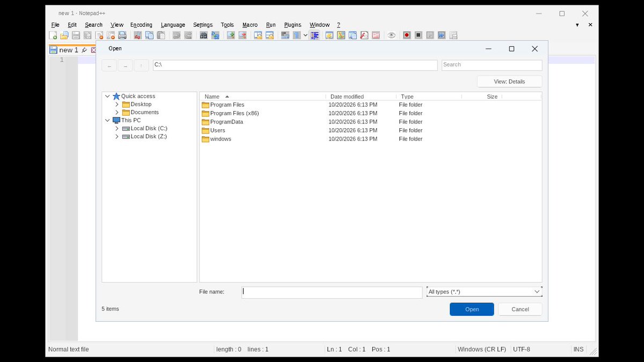Click the C:\ path address field
This screenshot has height=362, width=644.
[295, 65]
